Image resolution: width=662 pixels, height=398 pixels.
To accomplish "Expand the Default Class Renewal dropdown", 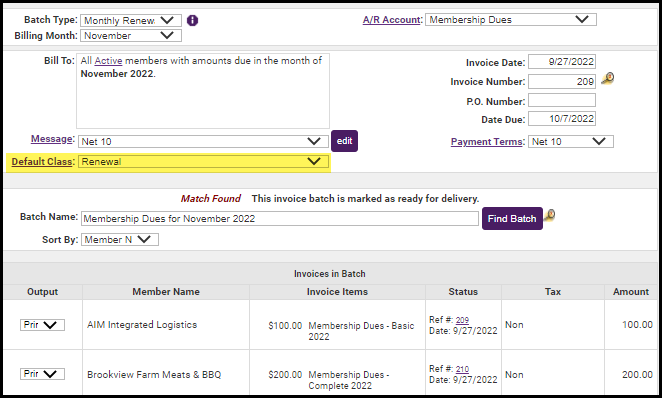I will (203, 162).
